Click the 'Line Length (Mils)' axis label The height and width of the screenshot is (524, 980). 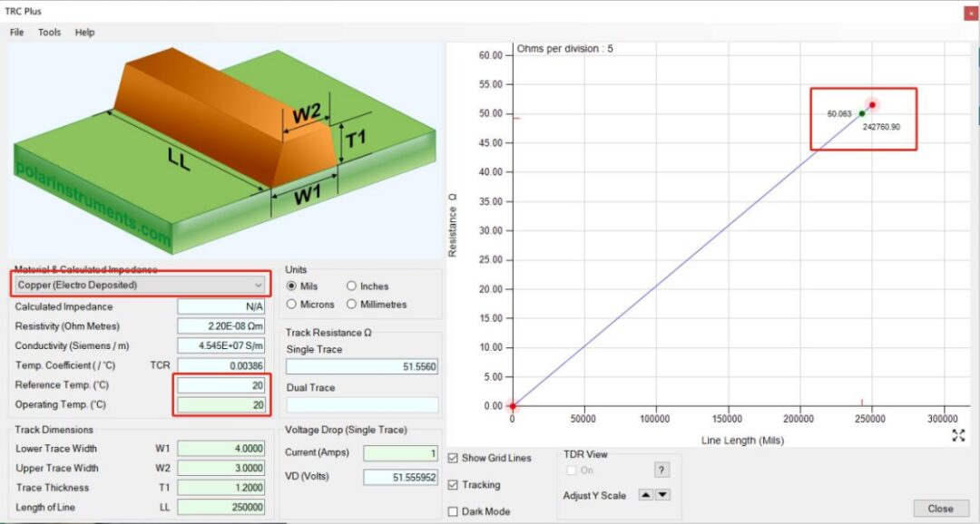[x=742, y=441]
